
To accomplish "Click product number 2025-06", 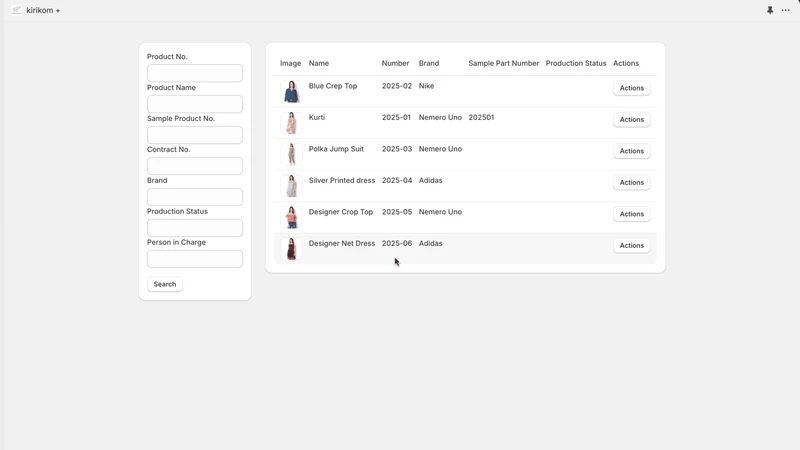I will tap(397, 243).
